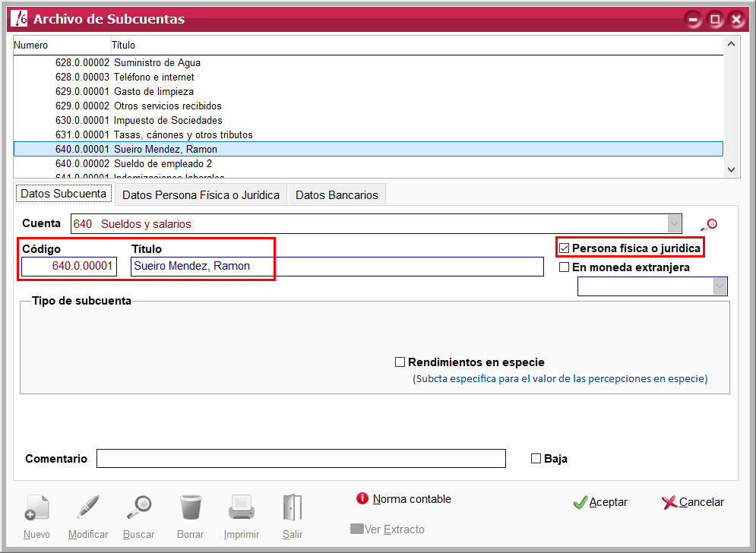The image size is (756, 553).
Task: Click the list scrollbar down arrow
Action: click(731, 169)
